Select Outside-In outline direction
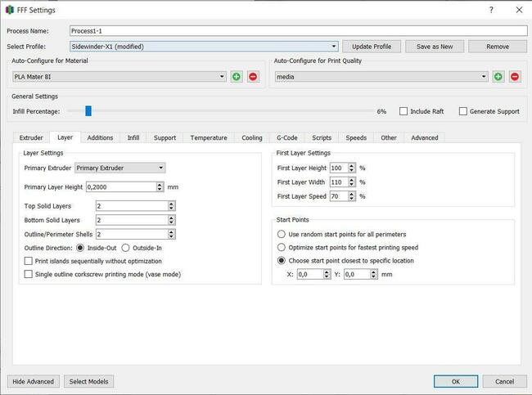Viewport: 532px width, 395px height. [x=126, y=248]
